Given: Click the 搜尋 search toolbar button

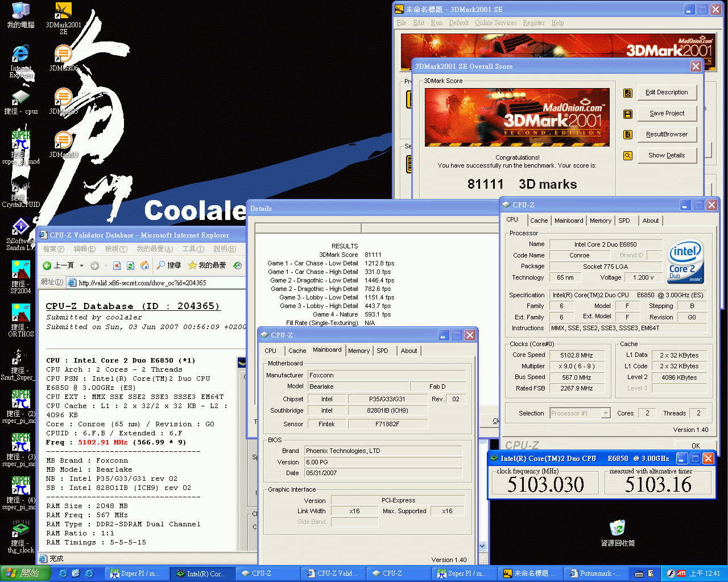Looking at the screenshot, I should (x=169, y=265).
